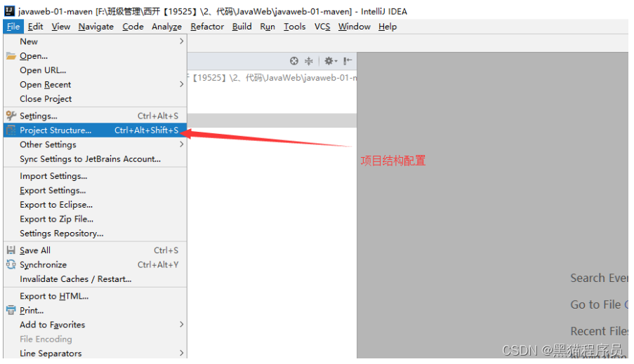Screen dimensions: 634x364
Task: Expand the Line Separators submenu arrow
Action: tap(182, 353)
